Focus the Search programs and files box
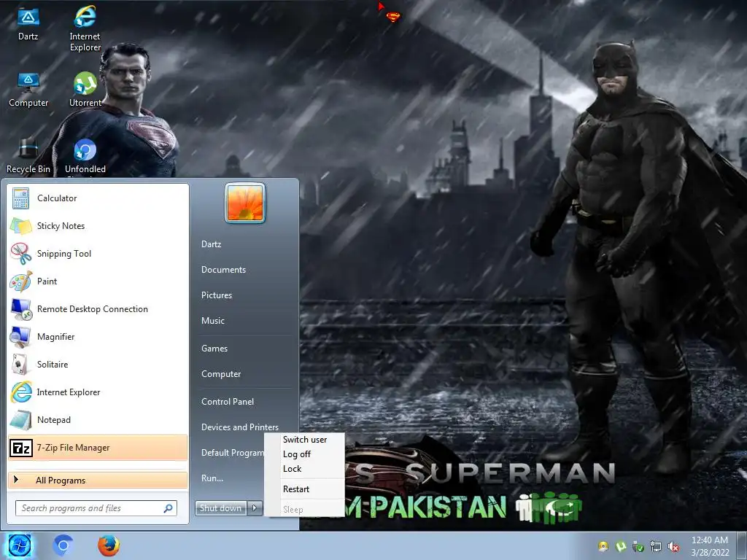 click(x=96, y=508)
